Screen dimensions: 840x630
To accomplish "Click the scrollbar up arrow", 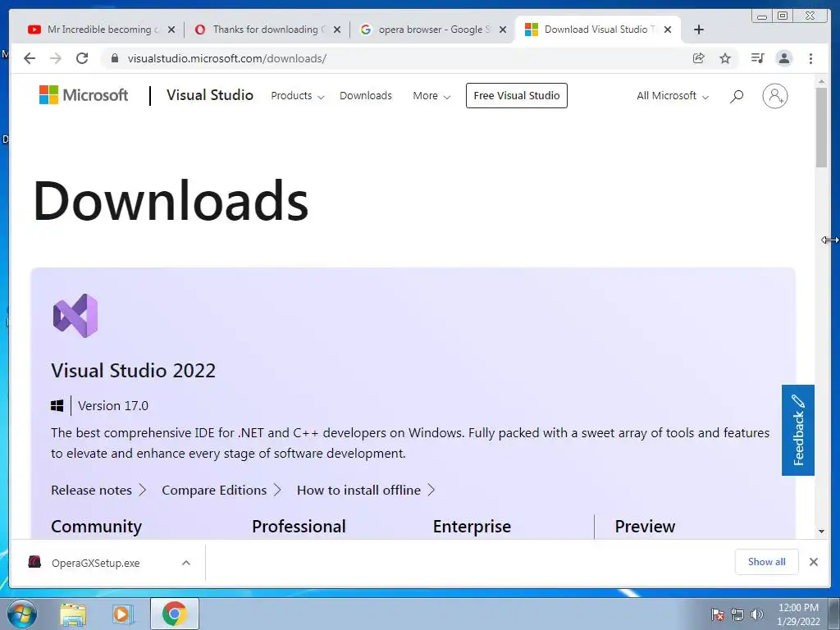I will click(821, 82).
